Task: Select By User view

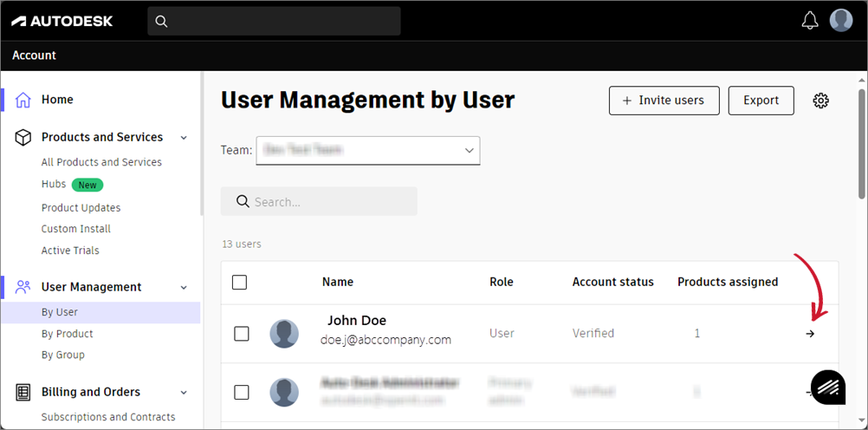Action: pos(100,312)
